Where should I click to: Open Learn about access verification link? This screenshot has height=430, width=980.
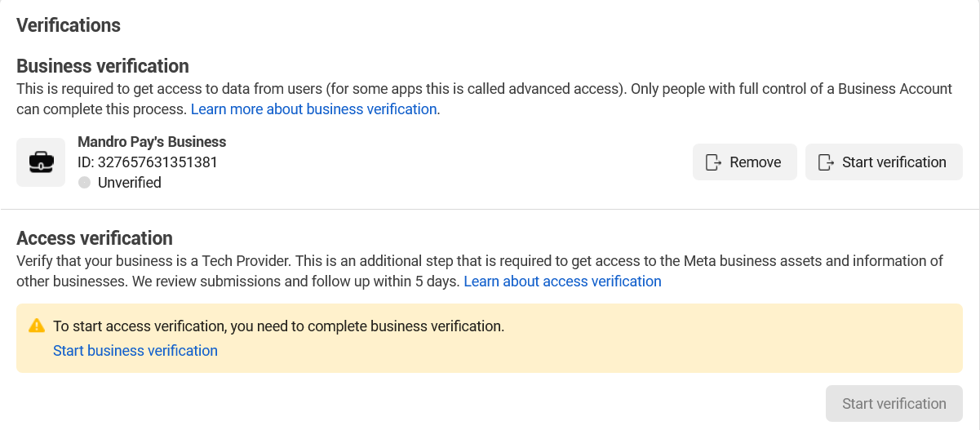click(x=562, y=281)
